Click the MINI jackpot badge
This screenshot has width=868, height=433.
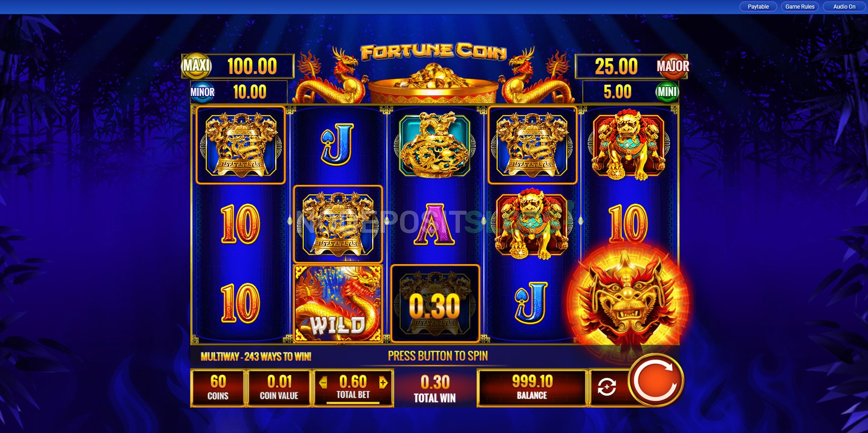667,92
